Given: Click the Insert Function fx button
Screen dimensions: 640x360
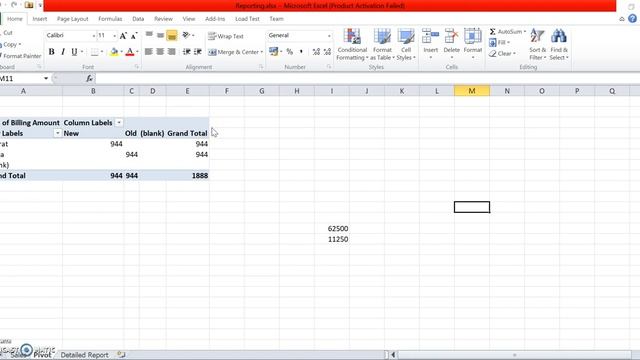Looking at the screenshot, I should (x=89, y=78).
